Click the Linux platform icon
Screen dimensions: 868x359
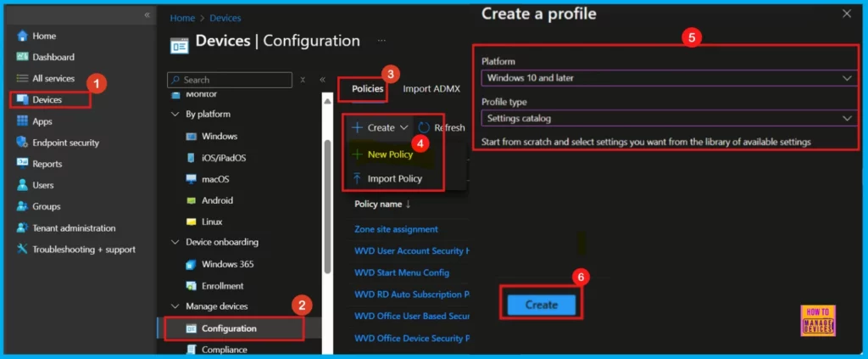click(191, 222)
